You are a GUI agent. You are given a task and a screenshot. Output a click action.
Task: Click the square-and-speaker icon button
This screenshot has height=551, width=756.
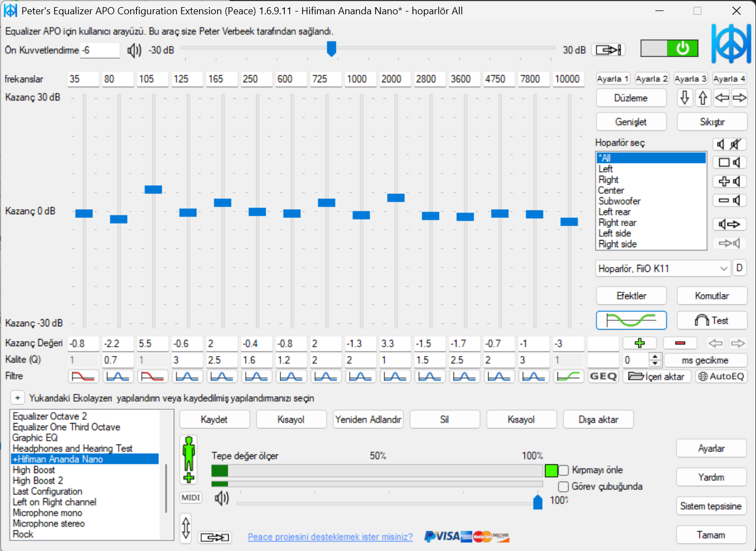pyautogui.click(x=730, y=163)
